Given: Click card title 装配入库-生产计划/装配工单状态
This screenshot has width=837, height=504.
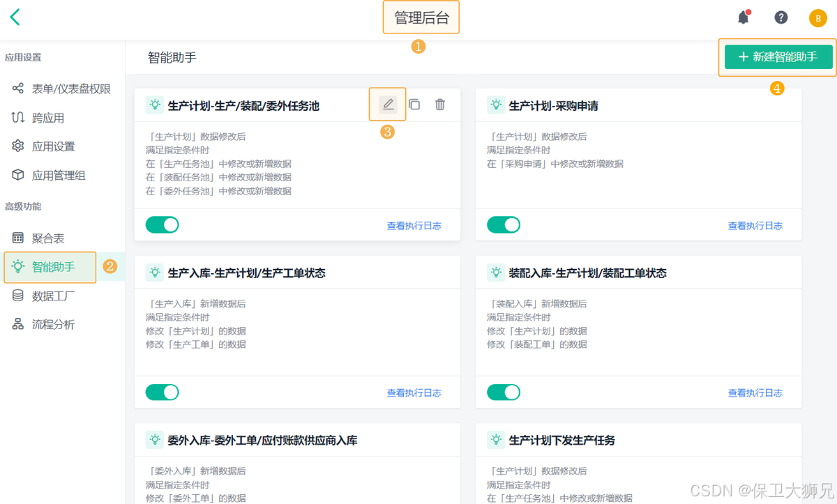Looking at the screenshot, I should click(x=588, y=273).
